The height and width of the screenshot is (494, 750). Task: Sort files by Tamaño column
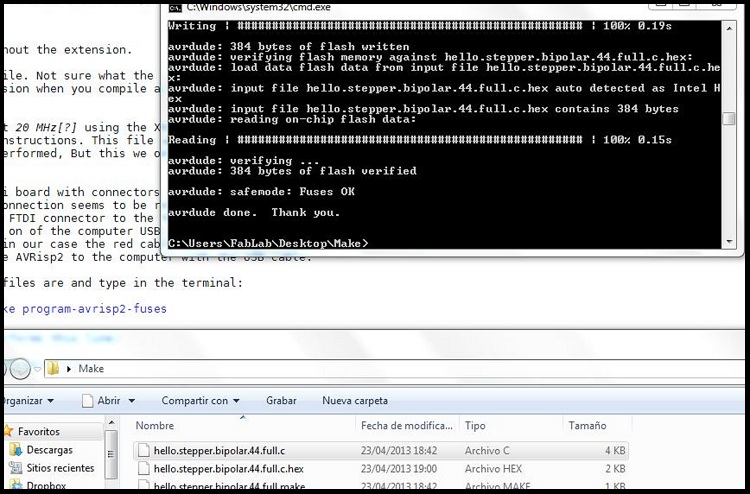coord(596,425)
